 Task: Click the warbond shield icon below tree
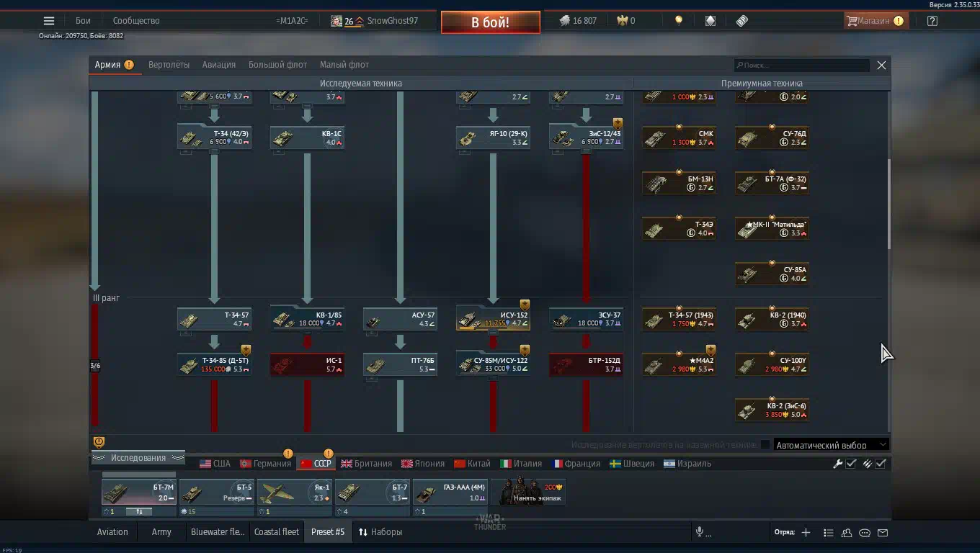pyautogui.click(x=99, y=442)
